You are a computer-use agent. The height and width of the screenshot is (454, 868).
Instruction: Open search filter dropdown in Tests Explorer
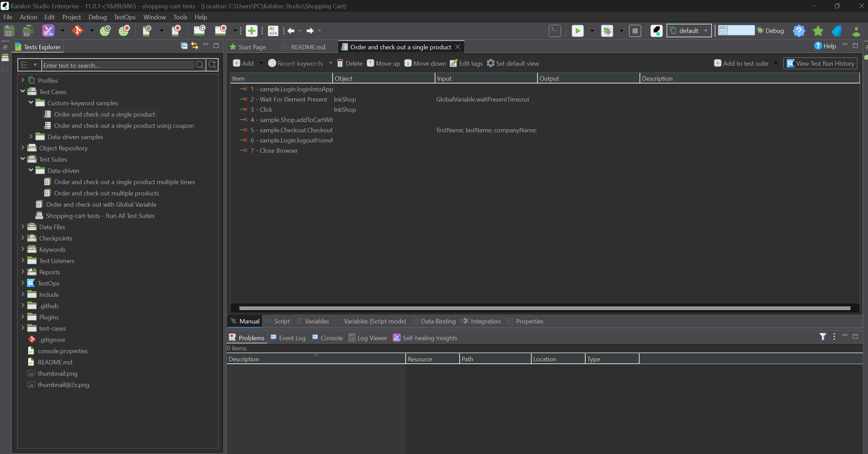pos(35,65)
